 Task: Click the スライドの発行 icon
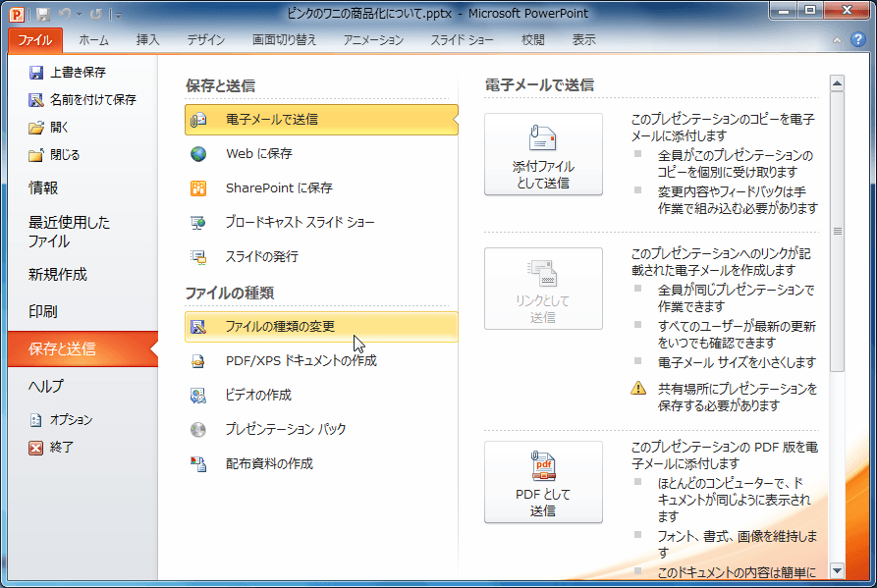click(198, 257)
